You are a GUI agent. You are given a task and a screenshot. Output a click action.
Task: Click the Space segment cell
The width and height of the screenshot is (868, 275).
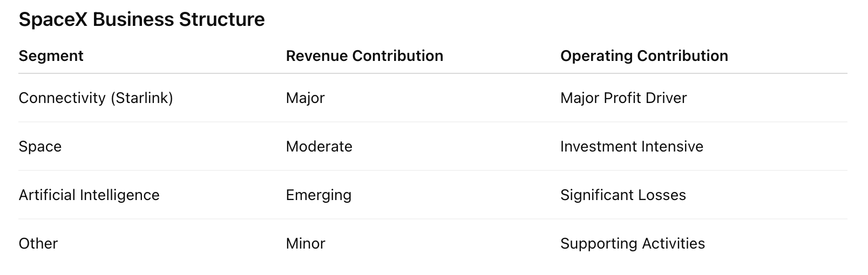click(x=40, y=147)
